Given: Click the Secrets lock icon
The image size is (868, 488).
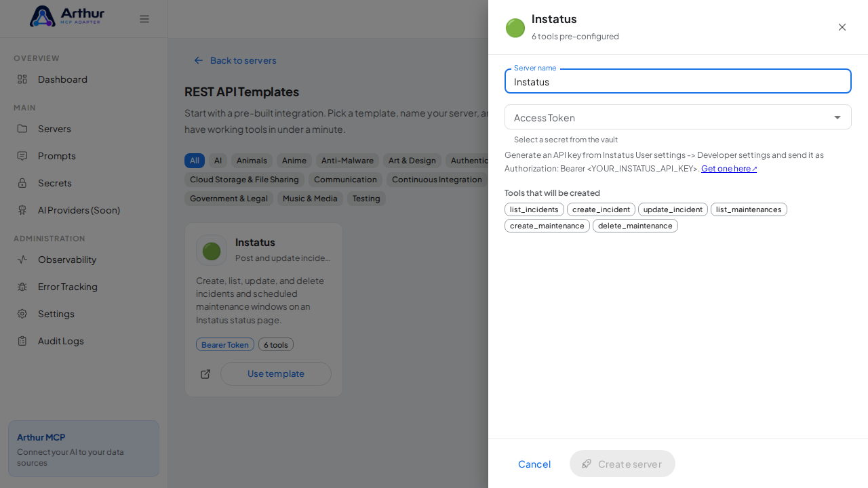Looking at the screenshot, I should click(x=22, y=183).
